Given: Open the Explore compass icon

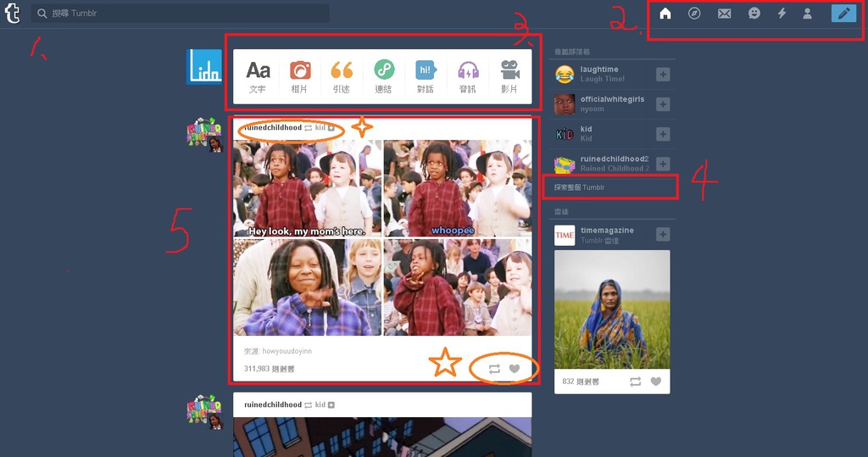Looking at the screenshot, I should [x=694, y=14].
